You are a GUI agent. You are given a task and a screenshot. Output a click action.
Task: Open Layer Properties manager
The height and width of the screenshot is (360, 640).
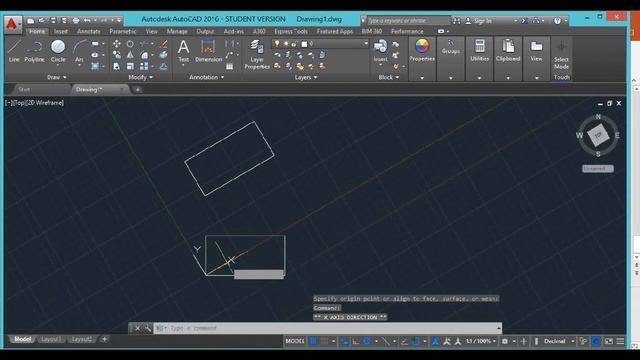pos(257,54)
